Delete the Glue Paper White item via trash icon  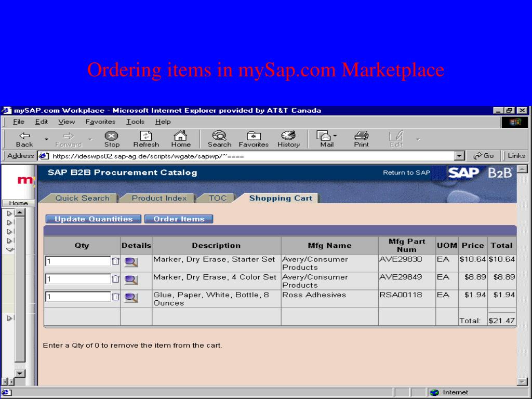(x=115, y=297)
